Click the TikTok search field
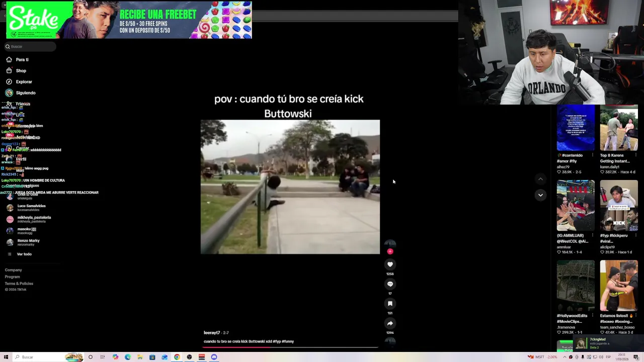Viewport: 644px width, 362px height. (x=30, y=46)
